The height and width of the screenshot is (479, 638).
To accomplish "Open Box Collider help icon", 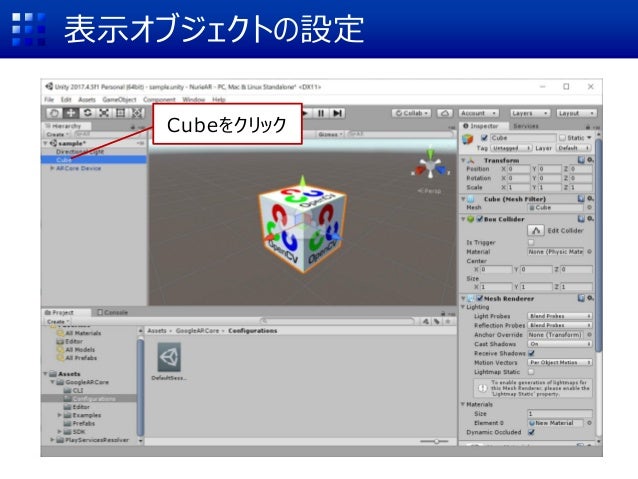I will pyautogui.click(x=581, y=219).
